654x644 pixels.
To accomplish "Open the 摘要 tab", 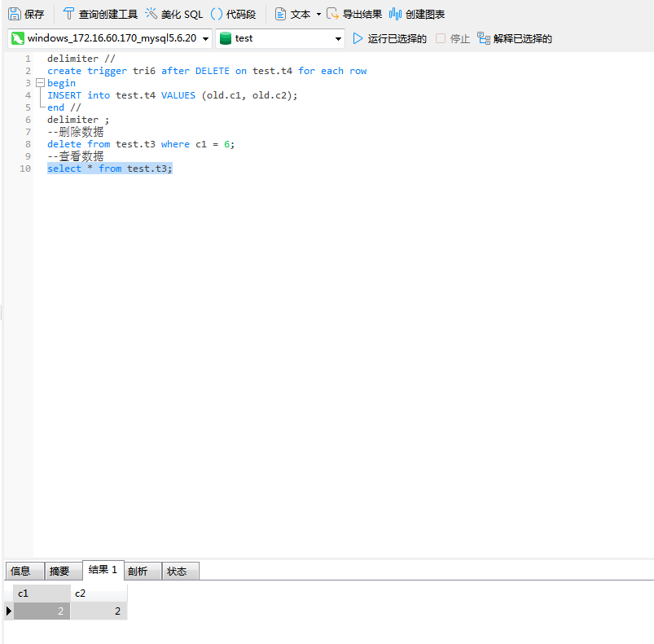I will (x=59, y=572).
